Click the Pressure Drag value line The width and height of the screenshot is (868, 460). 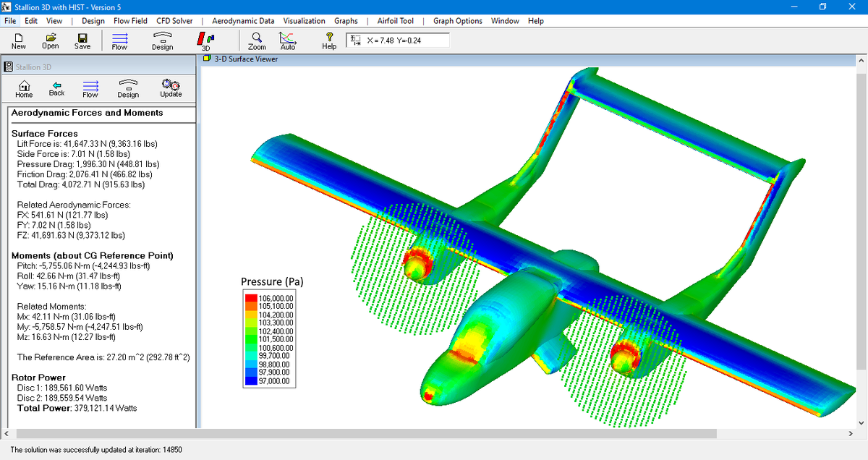(88, 164)
